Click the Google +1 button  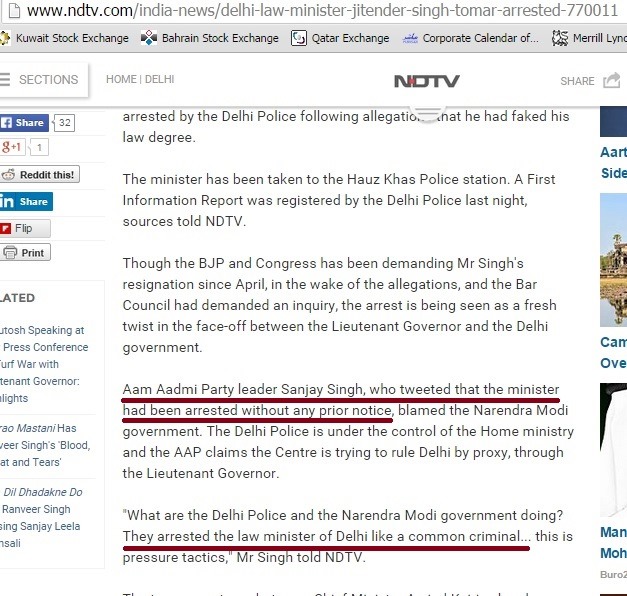[x=12, y=147]
